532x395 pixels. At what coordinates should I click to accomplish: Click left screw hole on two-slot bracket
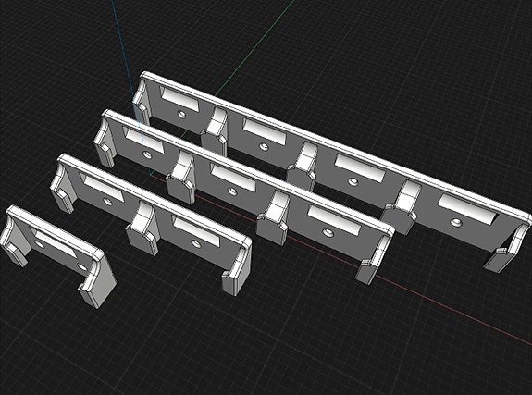(x=108, y=202)
